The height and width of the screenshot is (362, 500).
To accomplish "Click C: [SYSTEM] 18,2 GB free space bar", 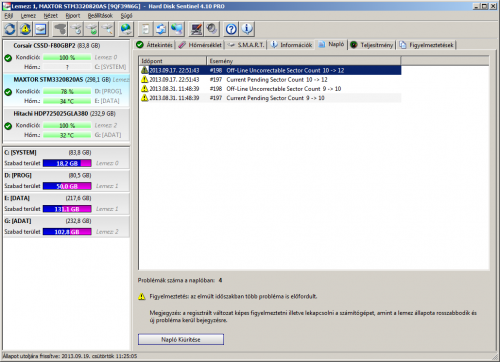I will point(67,163).
